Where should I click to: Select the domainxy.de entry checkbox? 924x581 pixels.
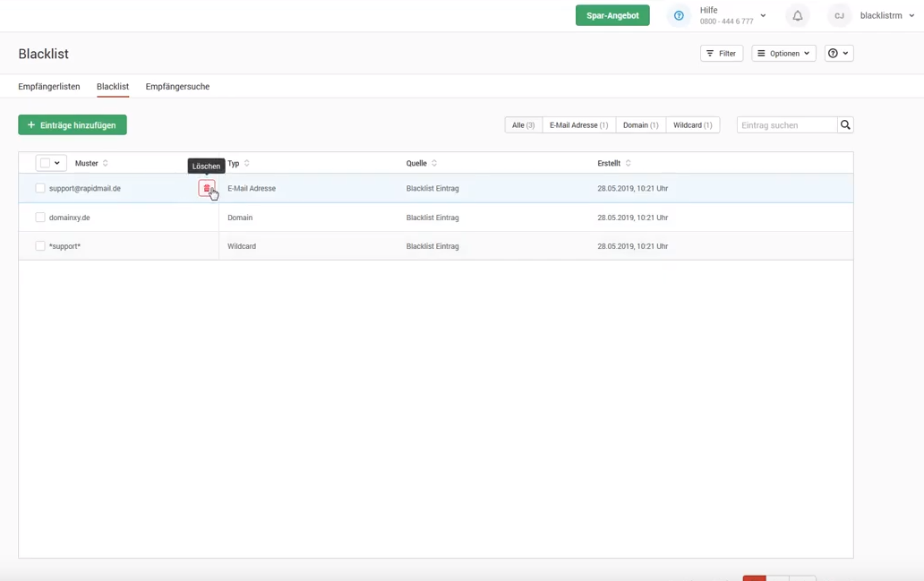pyautogui.click(x=40, y=218)
